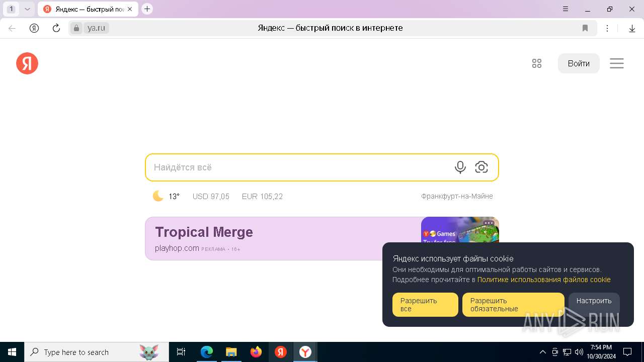Open the page hamburger menu
Image resolution: width=644 pixels, height=362 pixels.
[x=617, y=63]
